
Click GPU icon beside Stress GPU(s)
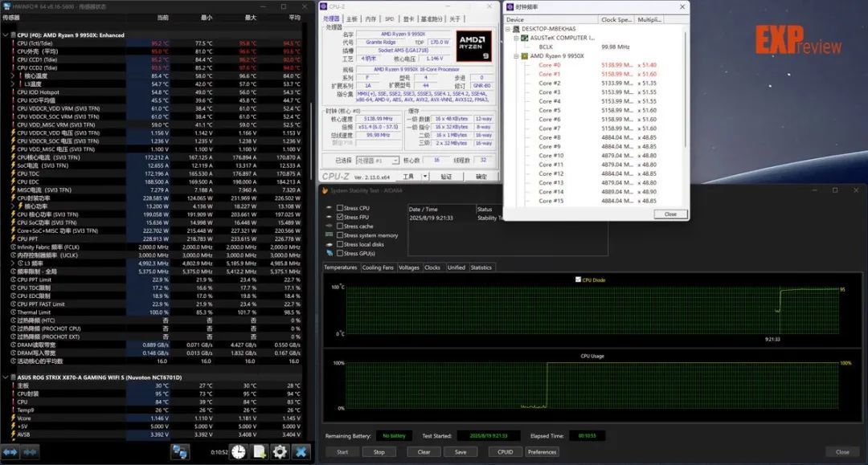click(x=329, y=253)
